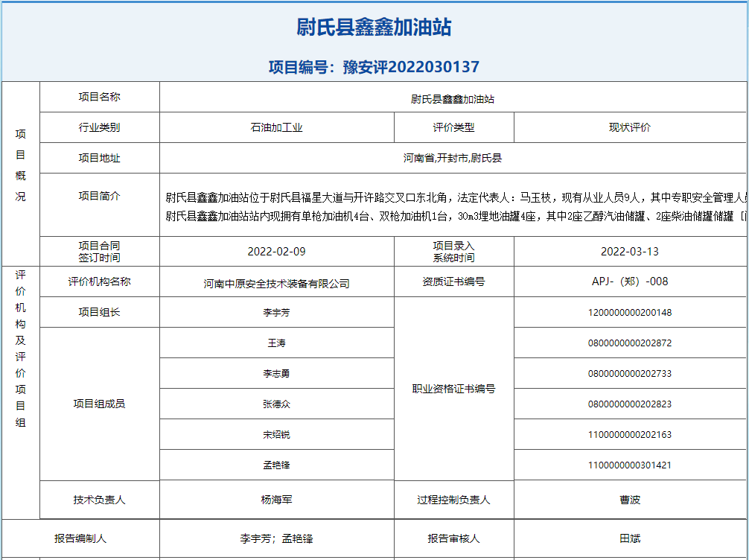Click the 资质证书编号 label
This screenshot has height=560, width=749.
[454, 282]
